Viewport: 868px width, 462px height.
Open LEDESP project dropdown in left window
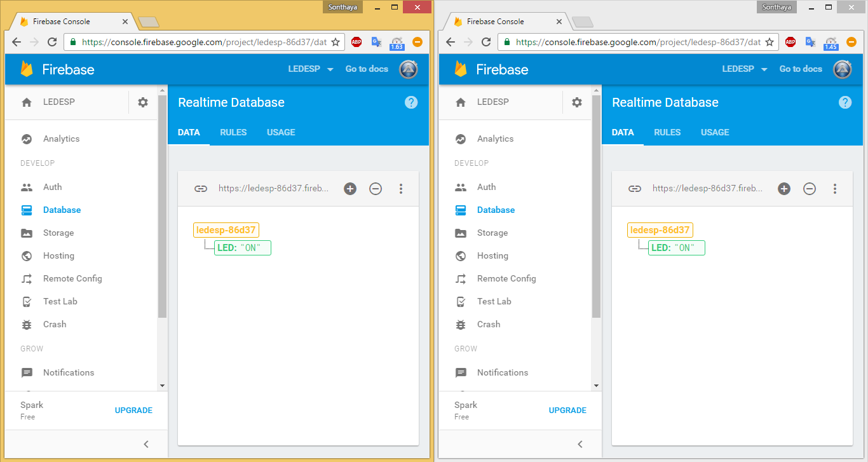tap(311, 69)
